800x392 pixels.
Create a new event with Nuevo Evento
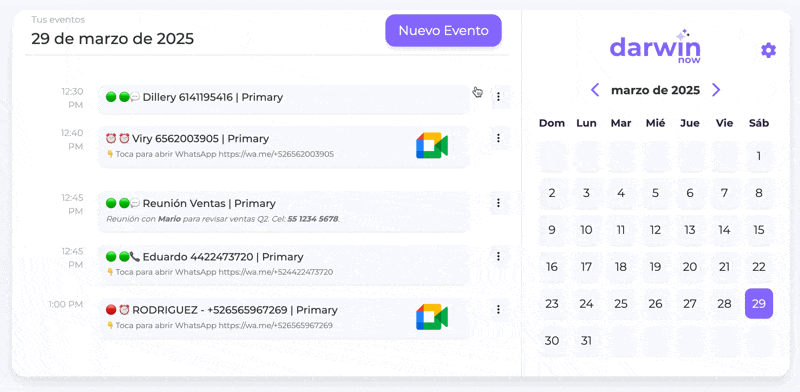tap(443, 31)
